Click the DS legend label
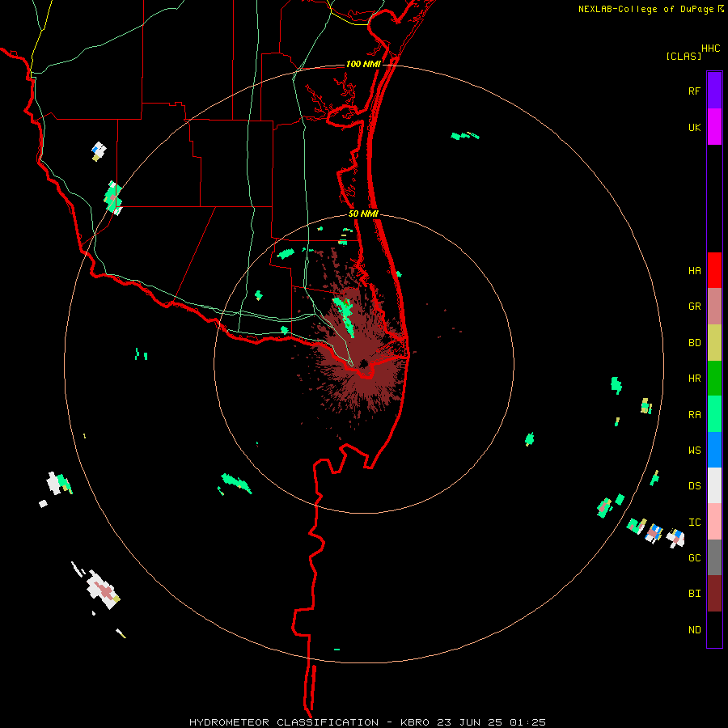Image resolution: width=728 pixels, height=728 pixels. (x=694, y=485)
